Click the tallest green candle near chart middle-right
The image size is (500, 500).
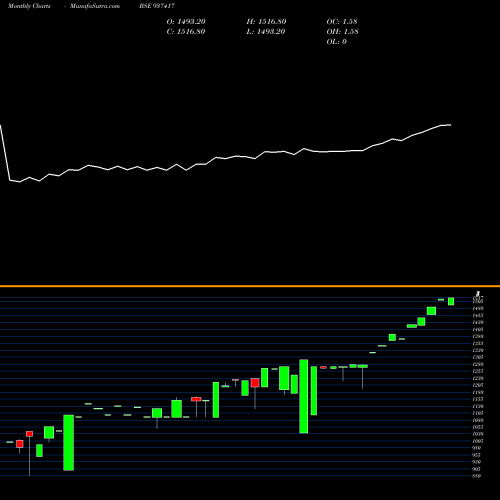click(x=304, y=396)
